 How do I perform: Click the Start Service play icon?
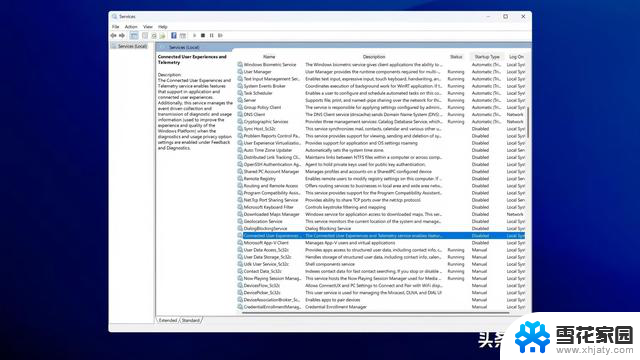click(195, 36)
